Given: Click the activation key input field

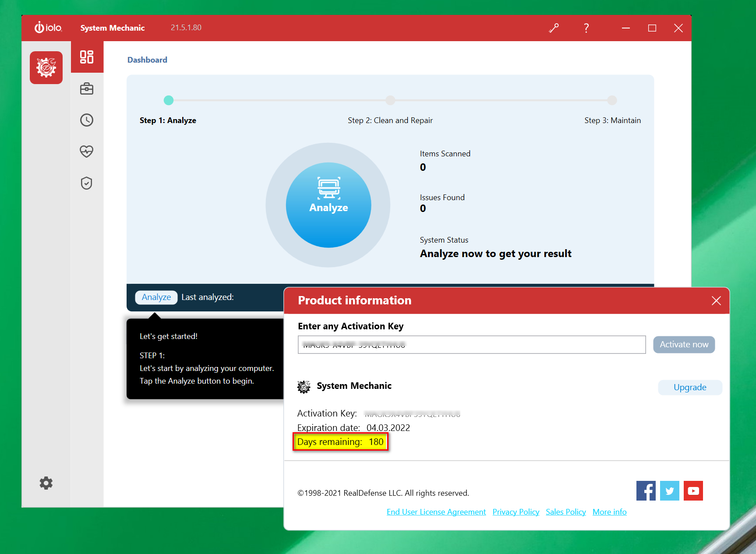Looking at the screenshot, I should pos(471,345).
